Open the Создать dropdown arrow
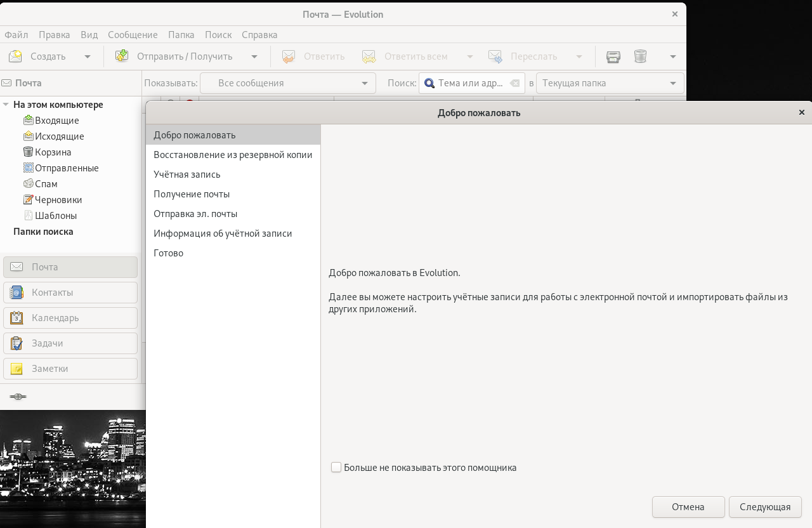The width and height of the screenshot is (812, 528). (x=88, y=56)
